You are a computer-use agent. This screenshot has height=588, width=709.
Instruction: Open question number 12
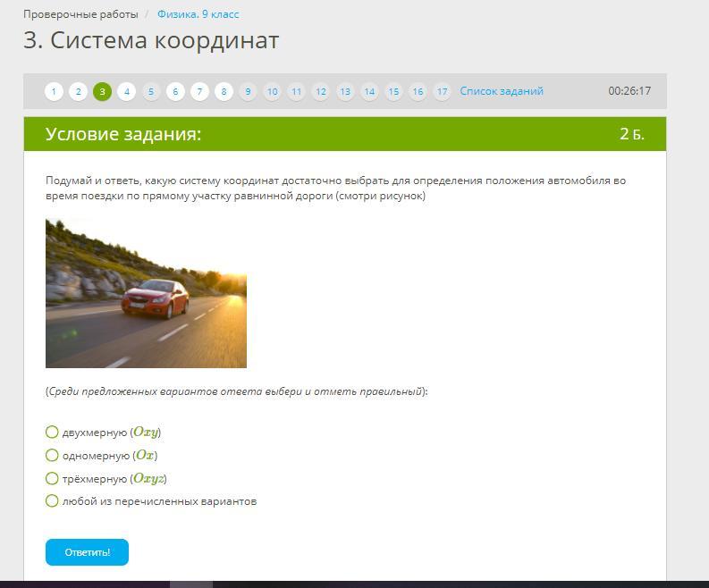point(320,91)
